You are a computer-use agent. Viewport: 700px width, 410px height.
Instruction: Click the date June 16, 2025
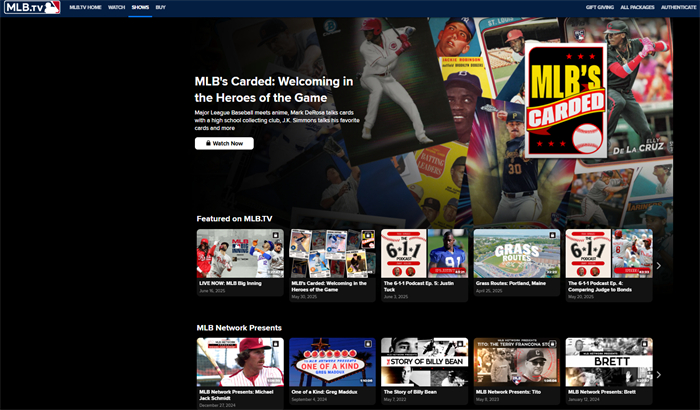pos(212,291)
